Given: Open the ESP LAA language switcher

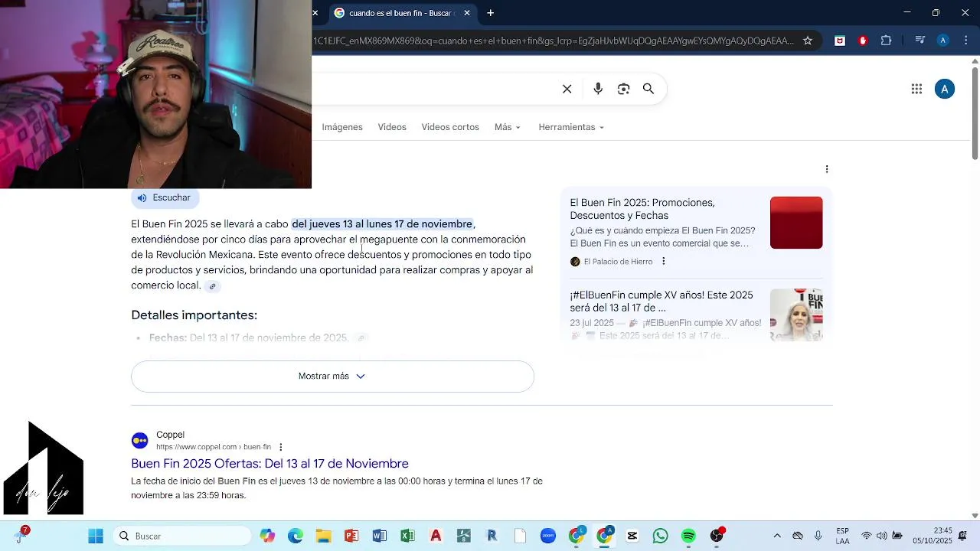Looking at the screenshot, I should coord(842,536).
